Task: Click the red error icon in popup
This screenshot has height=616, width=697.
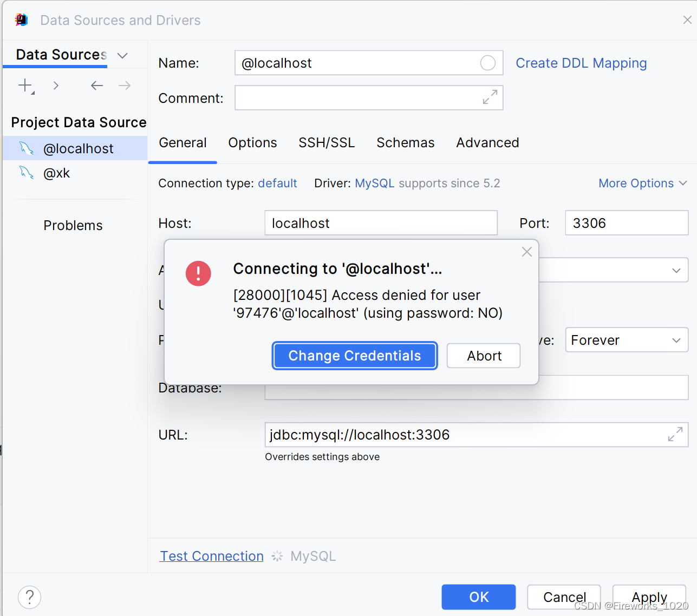Action: [x=198, y=273]
